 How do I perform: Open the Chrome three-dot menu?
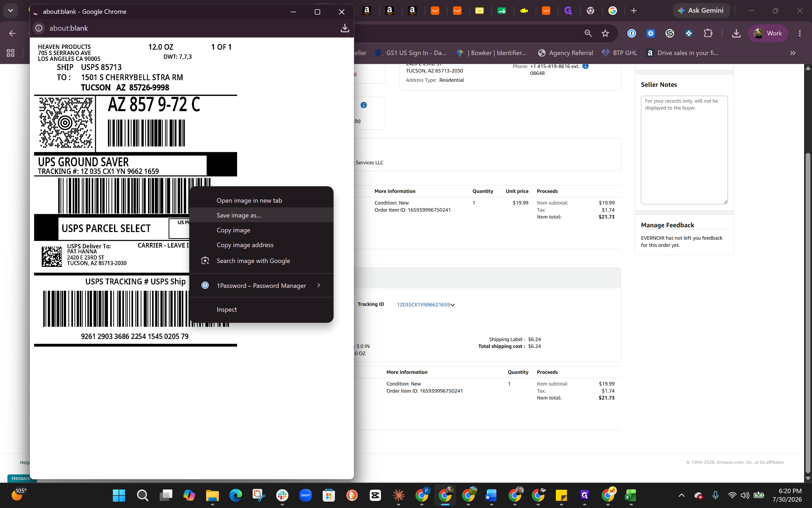click(800, 33)
